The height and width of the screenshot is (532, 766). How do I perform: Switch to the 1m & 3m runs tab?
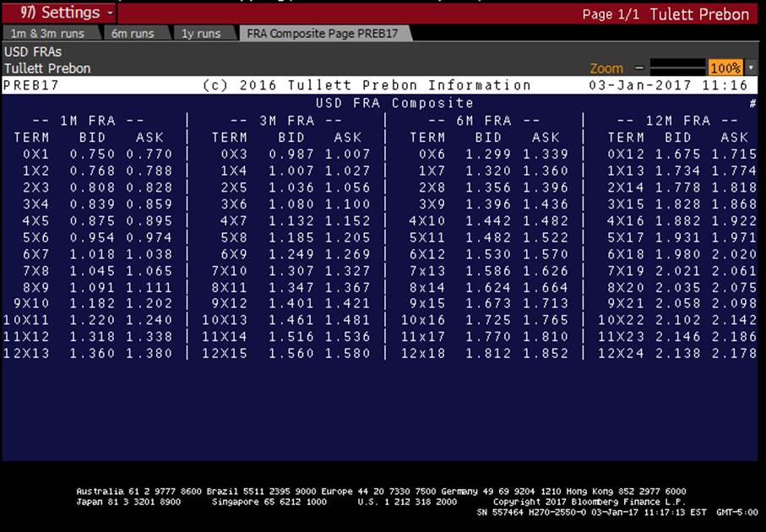coord(48,33)
